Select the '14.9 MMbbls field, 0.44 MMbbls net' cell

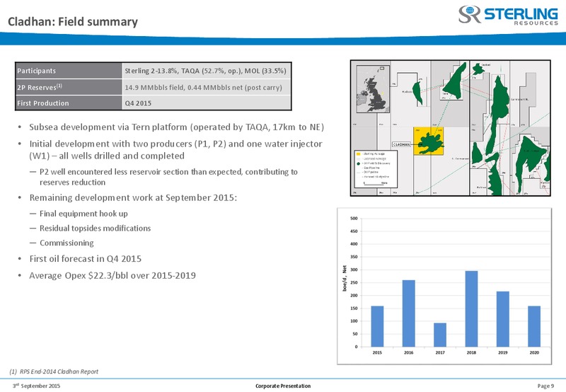pyautogui.click(x=207, y=87)
